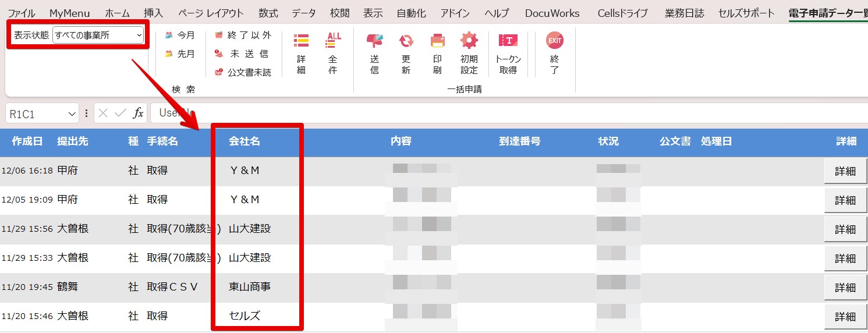Filter by 今月
868x333 pixels.
[x=180, y=36]
